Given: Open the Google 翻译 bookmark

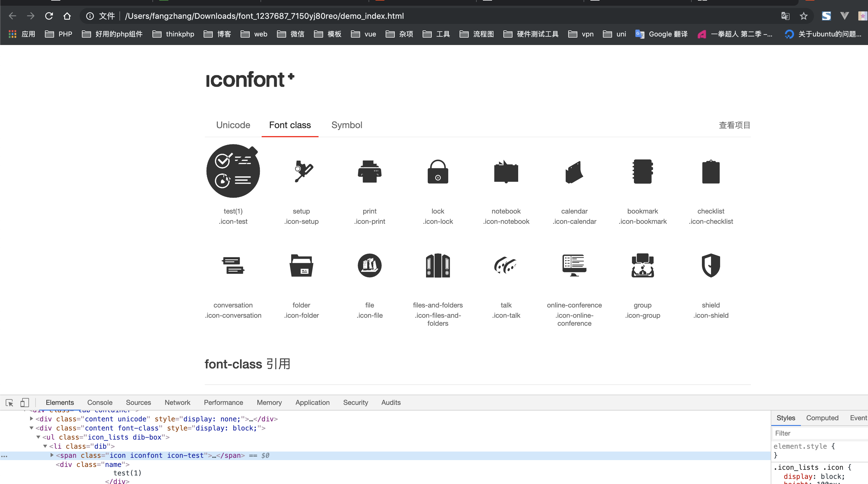Looking at the screenshot, I should click(x=662, y=34).
